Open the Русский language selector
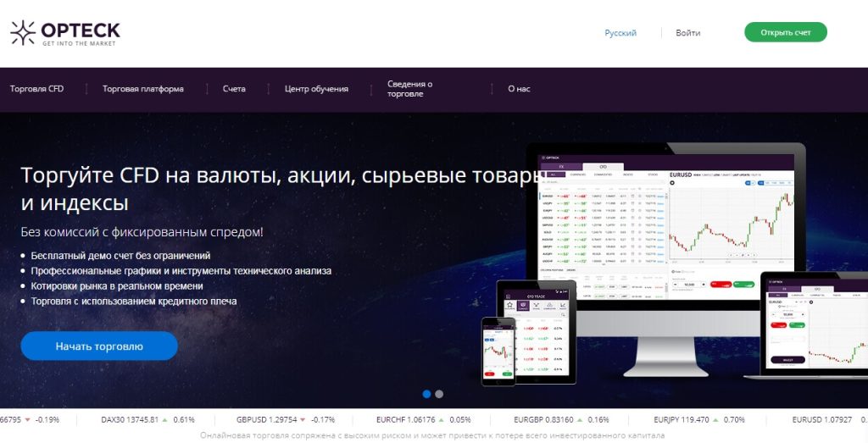The height and width of the screenshot is (443, 868). click(x=620, y=33)
